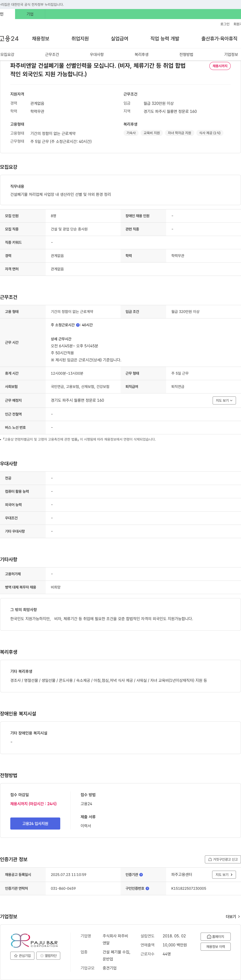Select the 파주고용센터 text
241x980 pixels.
pyautogui.click(x=182, y=875)
